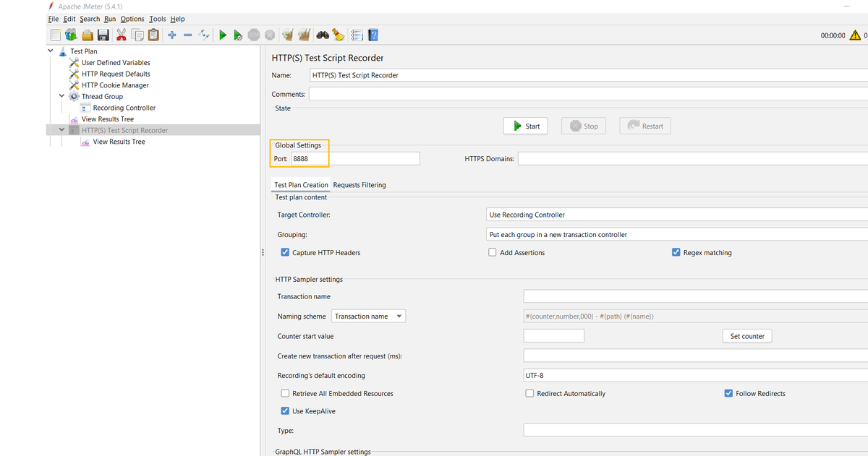Click the greyed Shutdown toolbar icon
This screenshot has width=868, height=456.
(269, 35)
